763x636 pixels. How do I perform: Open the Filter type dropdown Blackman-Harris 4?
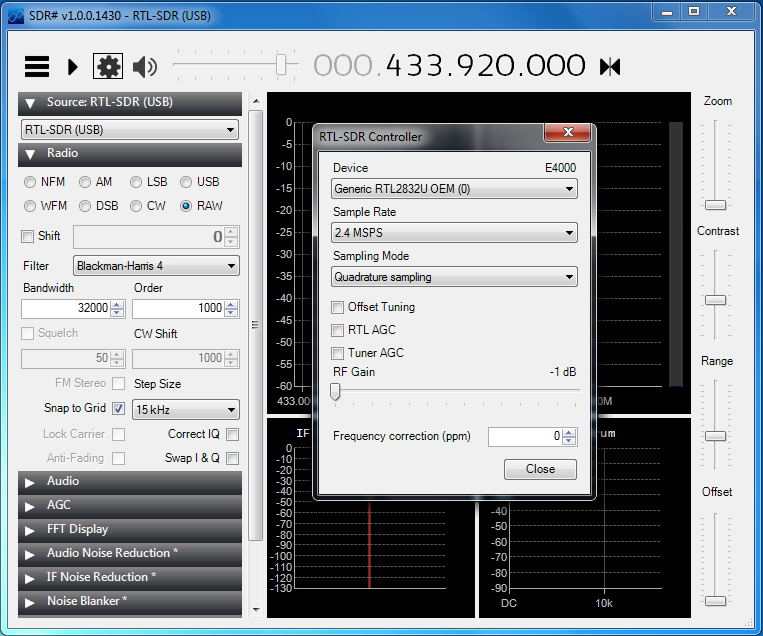pos(156,266)
